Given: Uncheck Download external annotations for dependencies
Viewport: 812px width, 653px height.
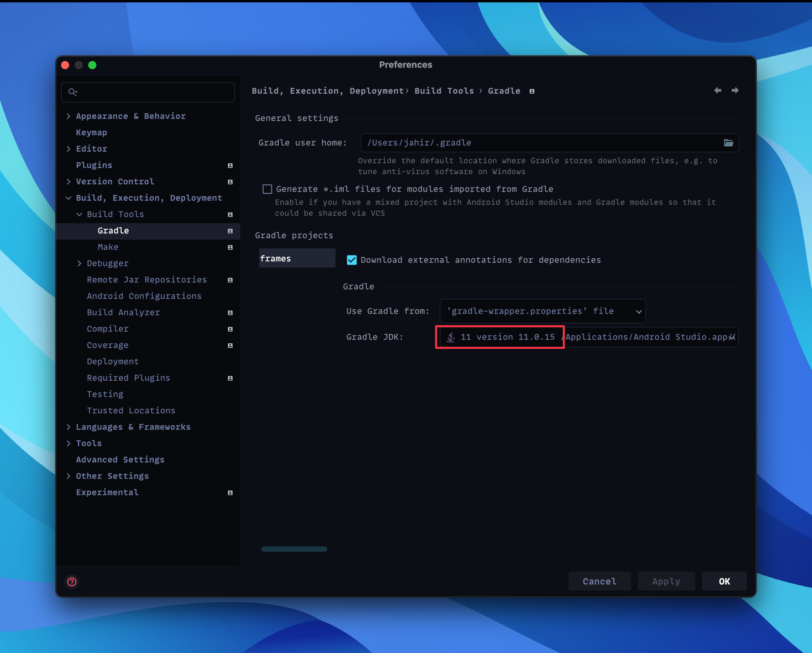Looking at the screenshot, I should (352, 260).
